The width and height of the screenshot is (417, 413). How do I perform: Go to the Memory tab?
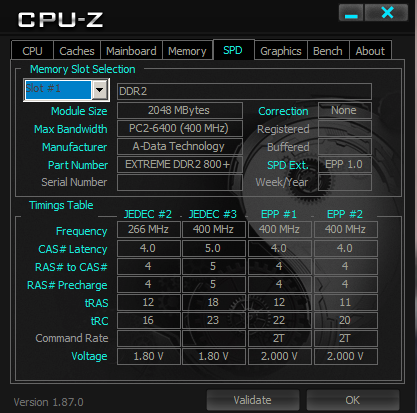[187, 51]
